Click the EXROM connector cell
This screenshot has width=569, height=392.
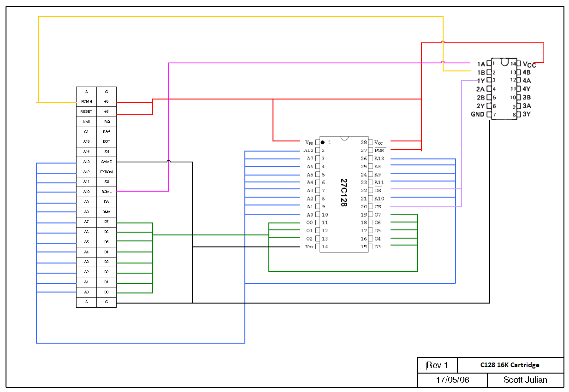pyautogui.click(x=107, y=172)
